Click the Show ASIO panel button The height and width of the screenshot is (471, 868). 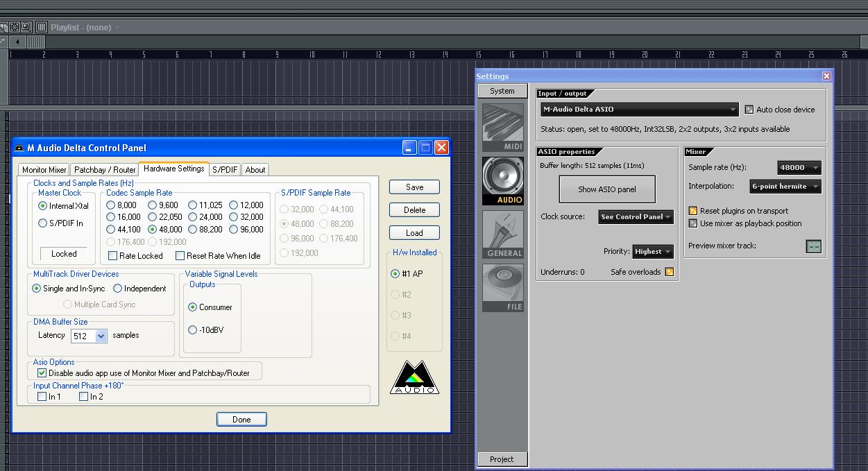607,189
